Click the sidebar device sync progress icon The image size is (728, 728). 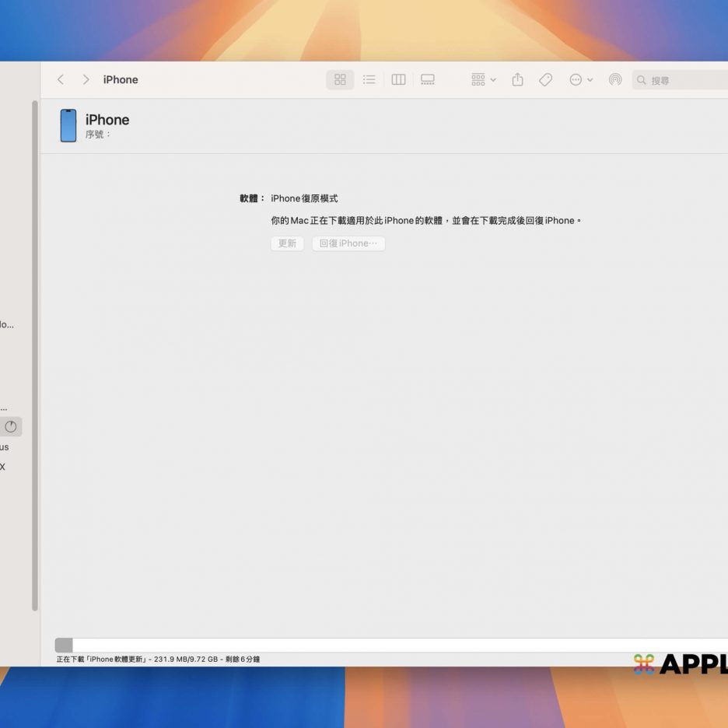click(11, 426)
